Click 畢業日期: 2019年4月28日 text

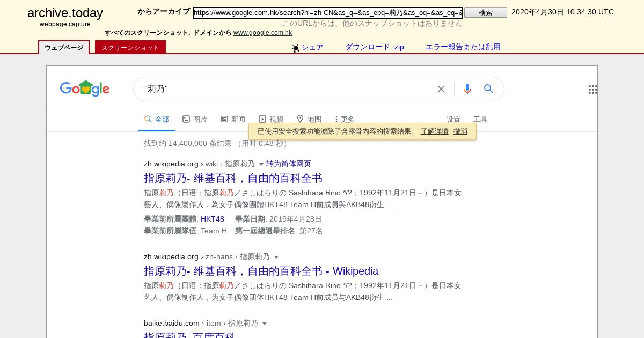(279, 219)
